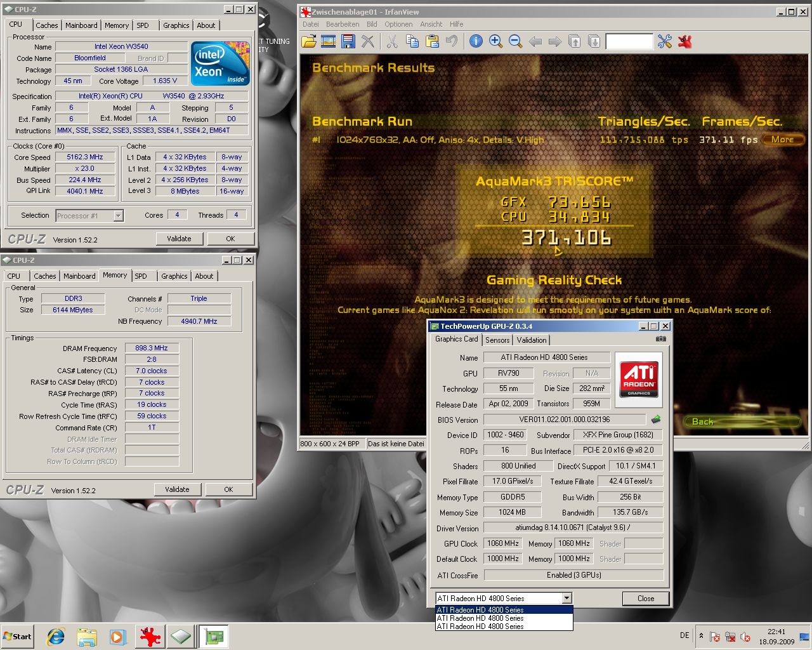The width and height of the screenshot is (812, 650).
Task: Click the GPU-Z Close button
Action: pos(646,598)
